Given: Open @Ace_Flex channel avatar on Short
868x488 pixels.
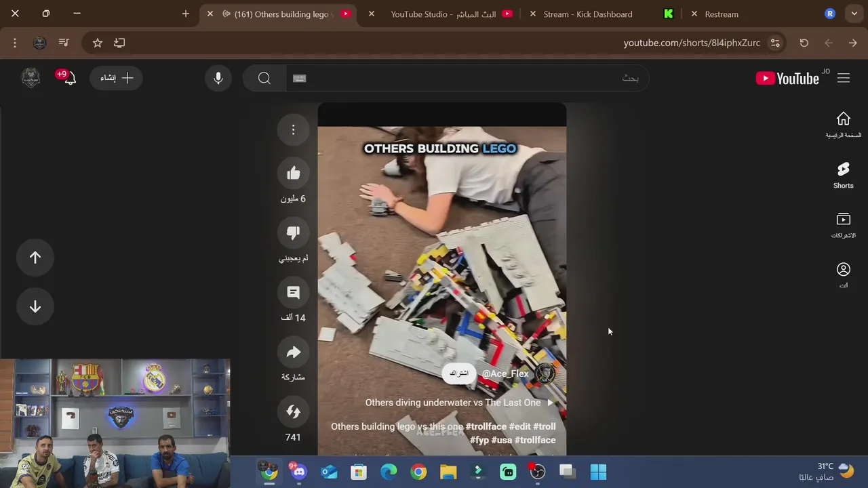Looking at the screenshot, I should tap(545, 373).
